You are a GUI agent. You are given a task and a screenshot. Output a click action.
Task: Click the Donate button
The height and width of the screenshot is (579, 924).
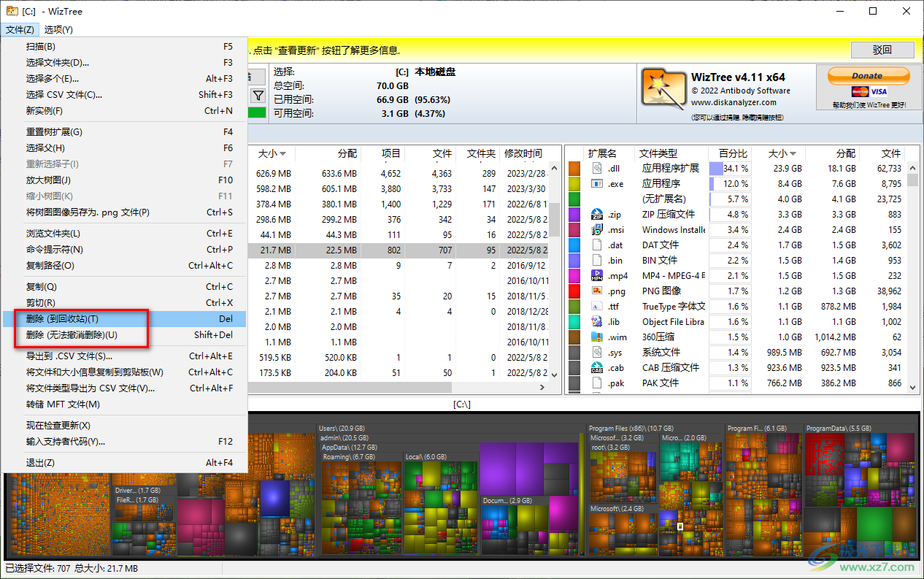pos(868,75)
